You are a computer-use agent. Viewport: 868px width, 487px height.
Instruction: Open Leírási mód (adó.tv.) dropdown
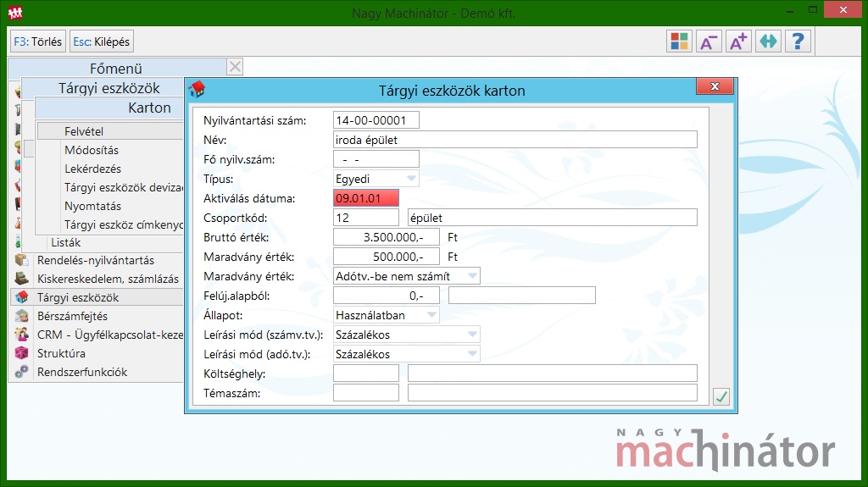[x=406, y=354]
